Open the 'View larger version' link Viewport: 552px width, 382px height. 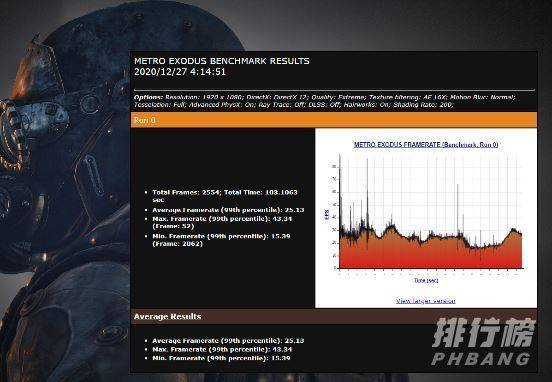426,301
